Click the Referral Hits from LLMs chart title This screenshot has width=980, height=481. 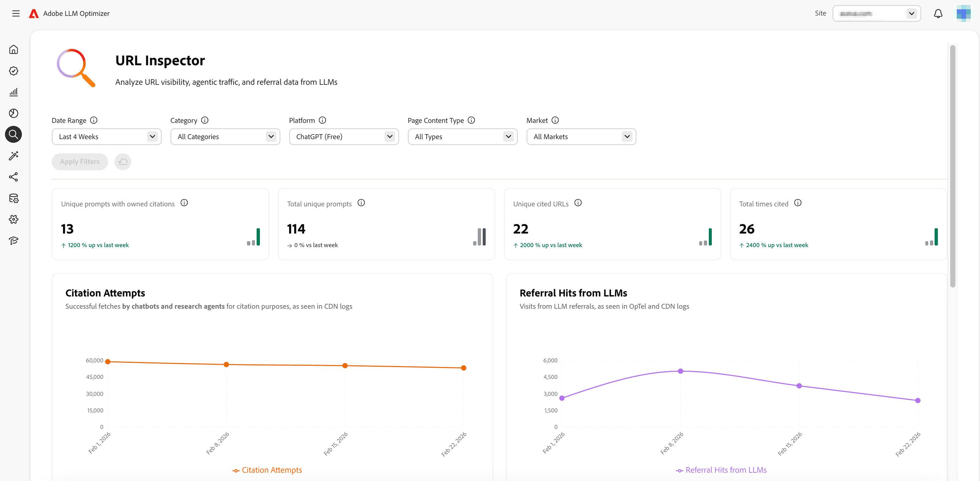point(573,293)
